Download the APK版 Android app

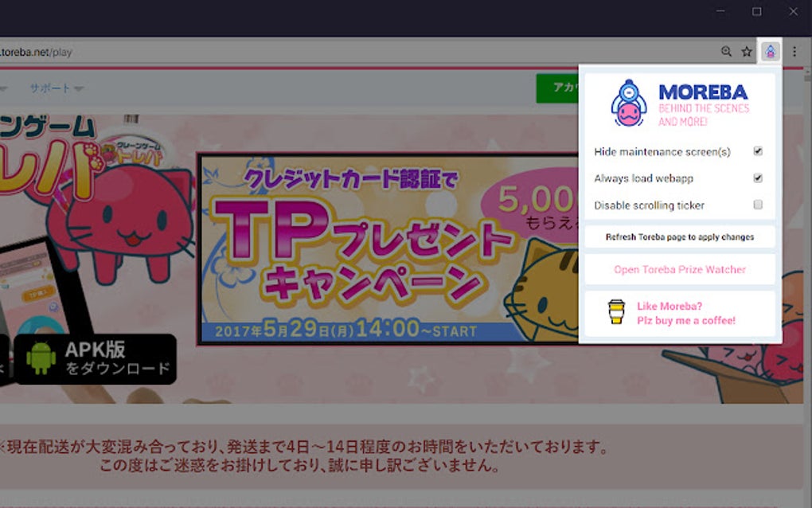click(x=96, y=359)
